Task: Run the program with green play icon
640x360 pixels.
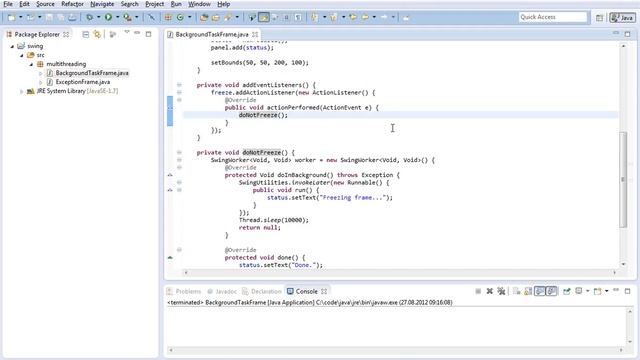Action: point(108,17)
